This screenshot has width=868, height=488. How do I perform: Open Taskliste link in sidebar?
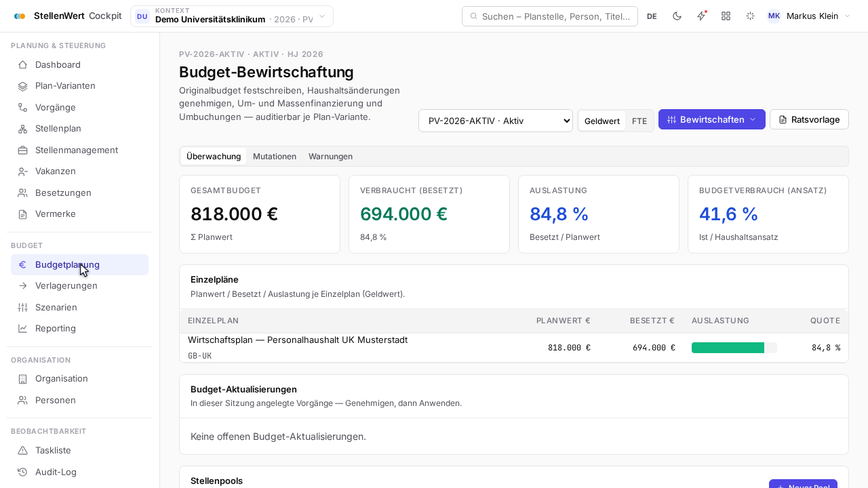[x=79, y=451]
